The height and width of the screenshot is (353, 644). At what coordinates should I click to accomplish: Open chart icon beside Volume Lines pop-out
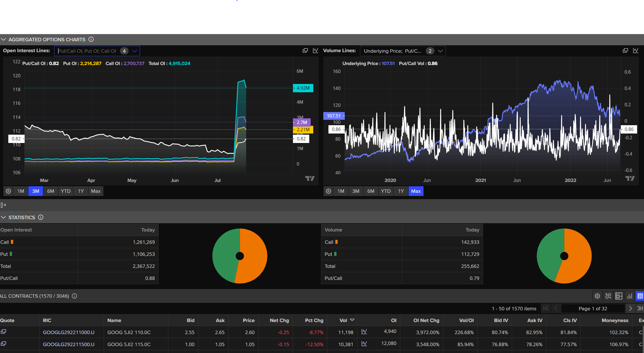[x=636, y=50]
